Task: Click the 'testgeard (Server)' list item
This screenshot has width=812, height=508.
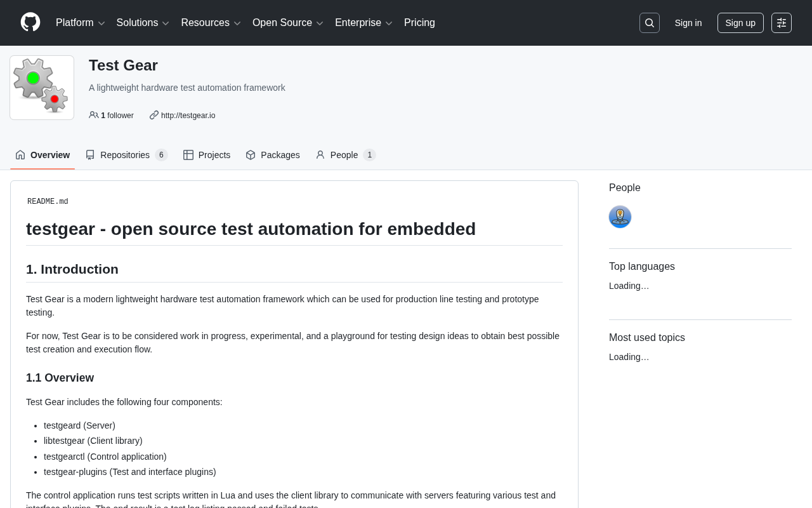Action: 79,425
